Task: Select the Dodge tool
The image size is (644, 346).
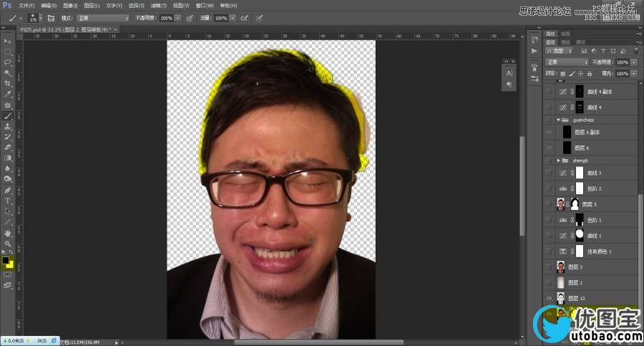Action: (x=8, y=179)
